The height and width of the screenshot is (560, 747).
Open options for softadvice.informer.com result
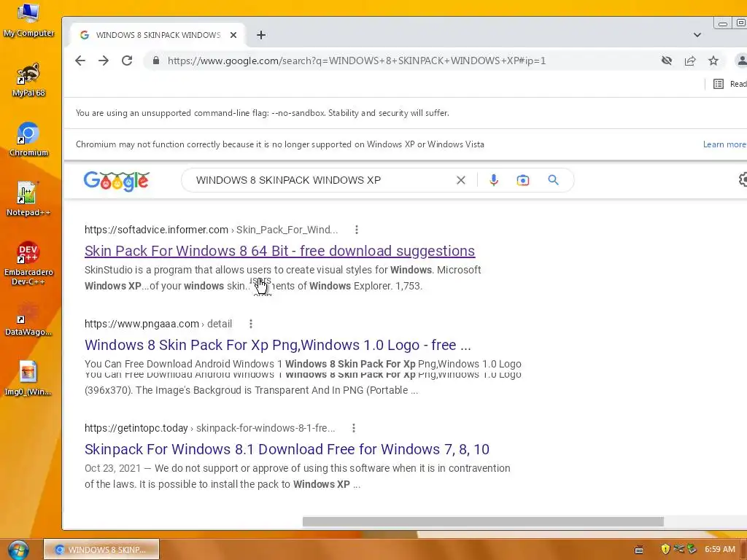(356, 230)
